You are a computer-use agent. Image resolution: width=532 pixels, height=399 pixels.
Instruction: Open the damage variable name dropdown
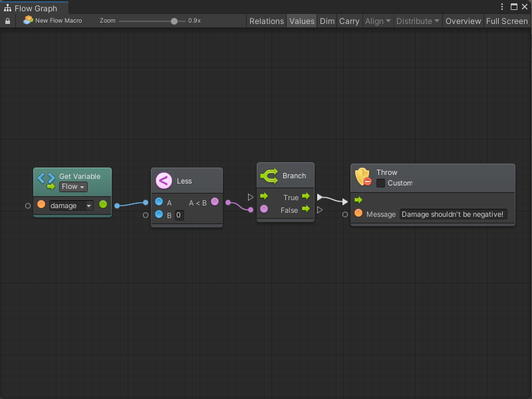pyautogui.click(x=71, y=205)
